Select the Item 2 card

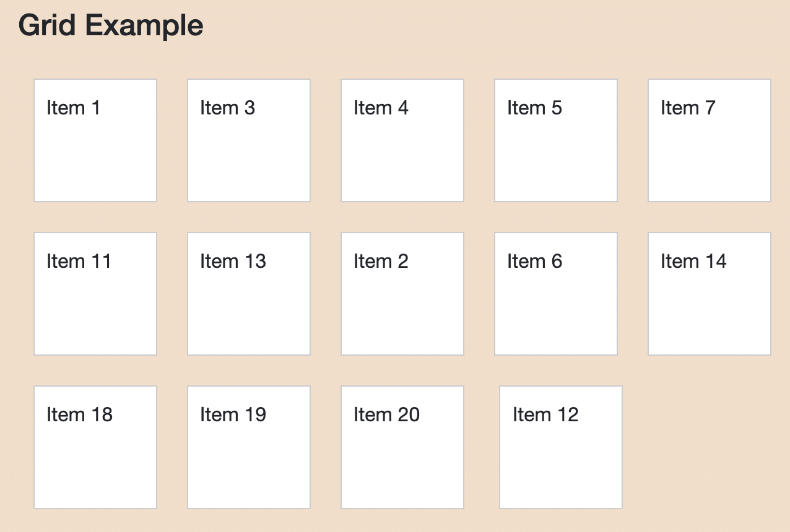pyautogui.click(x=402, y=294)
